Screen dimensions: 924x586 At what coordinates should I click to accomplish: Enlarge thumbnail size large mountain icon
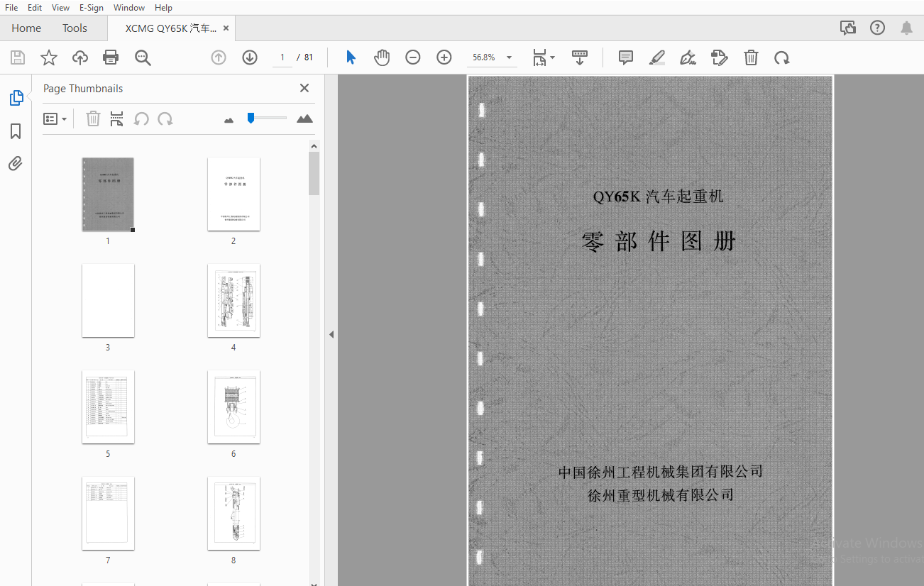[304, 118]
